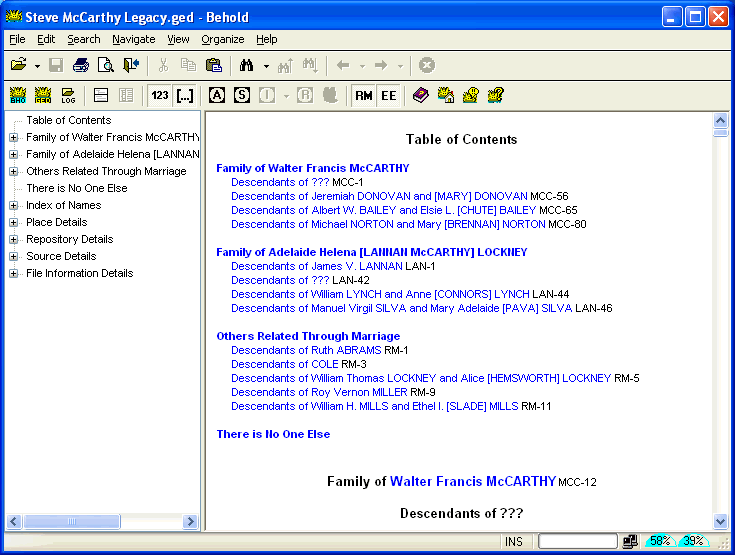Click the Cut scissors icon
The image size is (735, 555).
(x=163, y=65)
